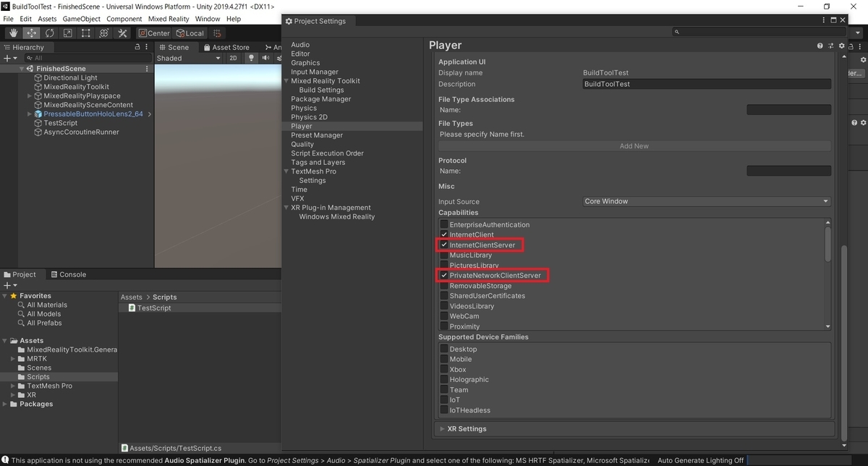Select Windows Mixed Reality settings entry
The image size is (868, 466).
pyautogui.click(x=337, y=216)
